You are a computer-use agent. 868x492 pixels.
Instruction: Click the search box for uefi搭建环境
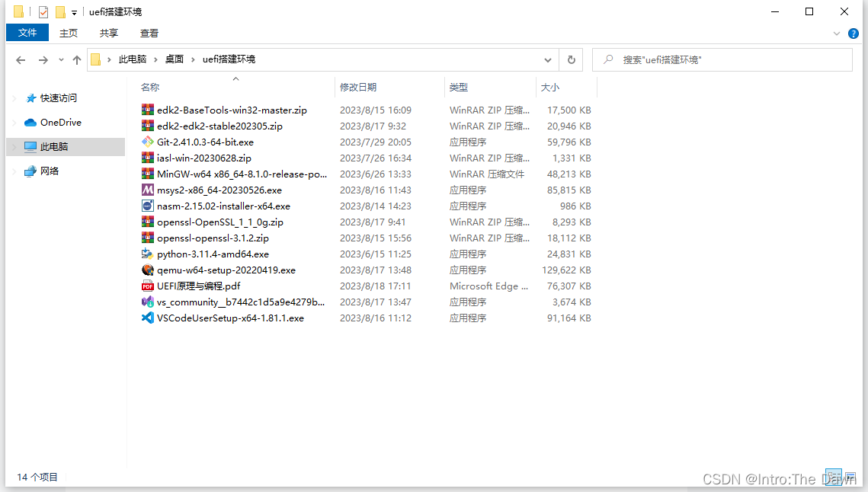pyautogui.click(x=722, y=59)
